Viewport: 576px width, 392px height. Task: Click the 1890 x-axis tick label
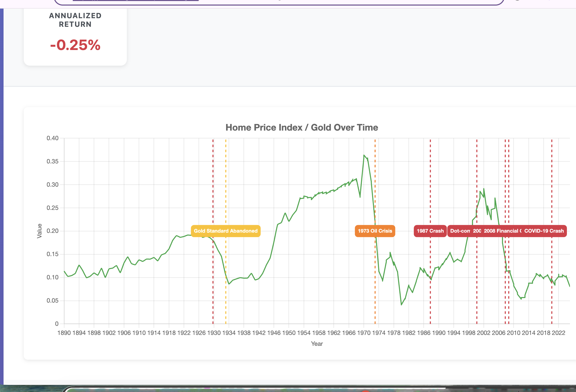[64, 333]
